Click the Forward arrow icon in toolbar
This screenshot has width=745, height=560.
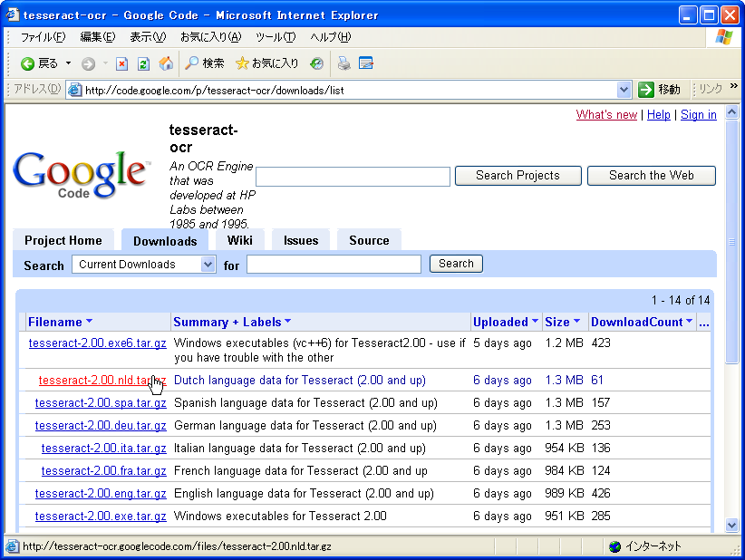pos(88,63)
